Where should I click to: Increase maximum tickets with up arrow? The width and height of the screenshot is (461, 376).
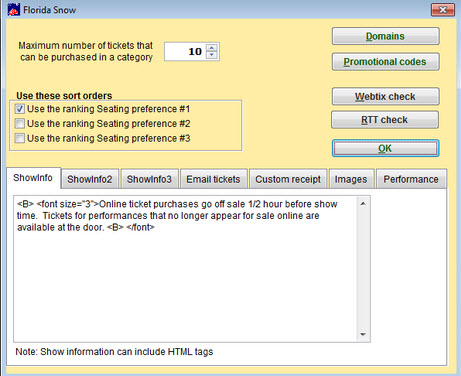click(212, 48)
